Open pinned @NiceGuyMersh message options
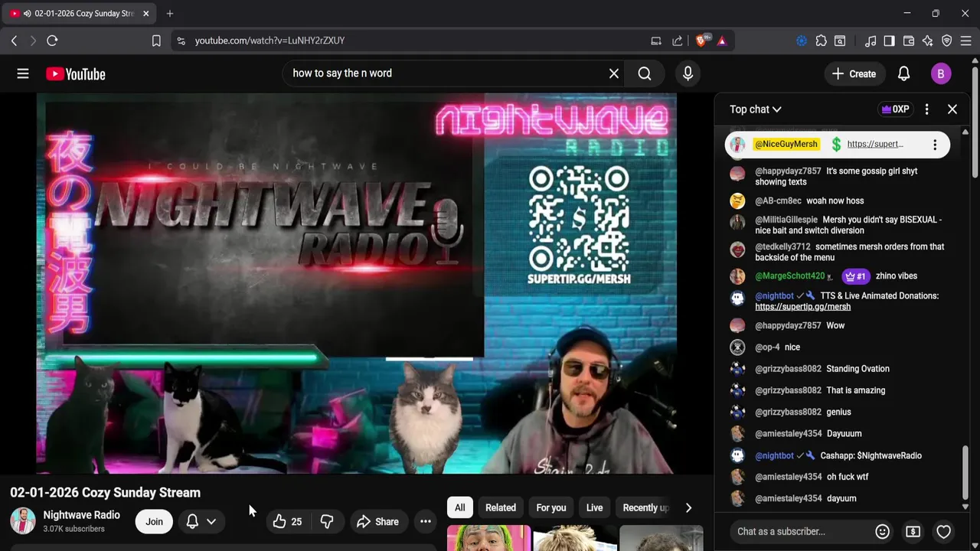 point(935,145)
